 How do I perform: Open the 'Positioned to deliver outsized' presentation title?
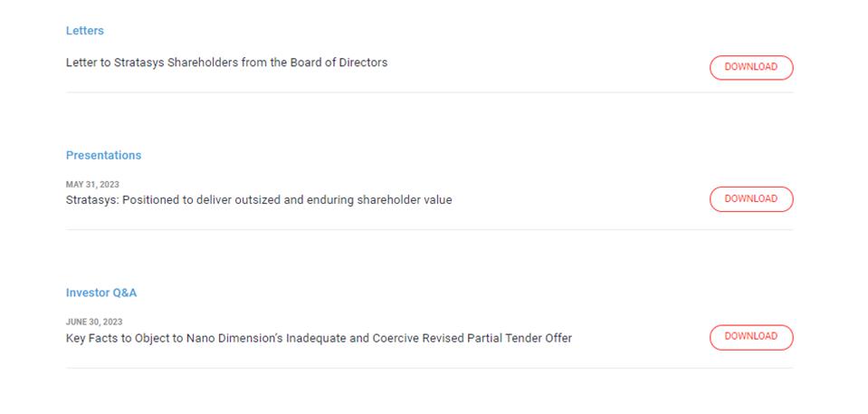pyautogui.click(x=259, y=200)
